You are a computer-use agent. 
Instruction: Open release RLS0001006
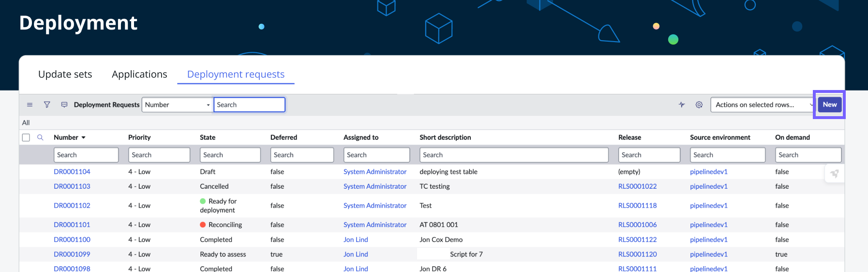pos(637,225)
